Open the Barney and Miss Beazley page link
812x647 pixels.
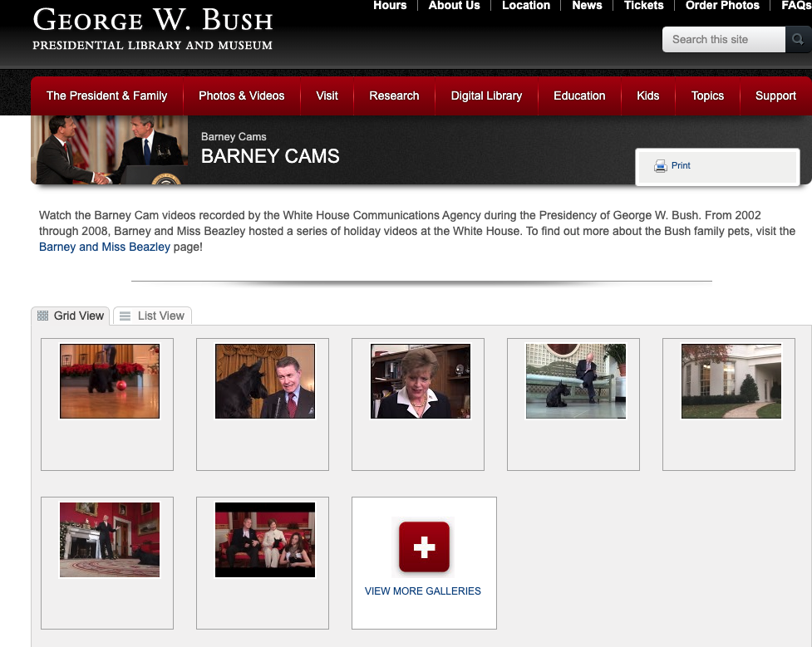tap(105, 247)
